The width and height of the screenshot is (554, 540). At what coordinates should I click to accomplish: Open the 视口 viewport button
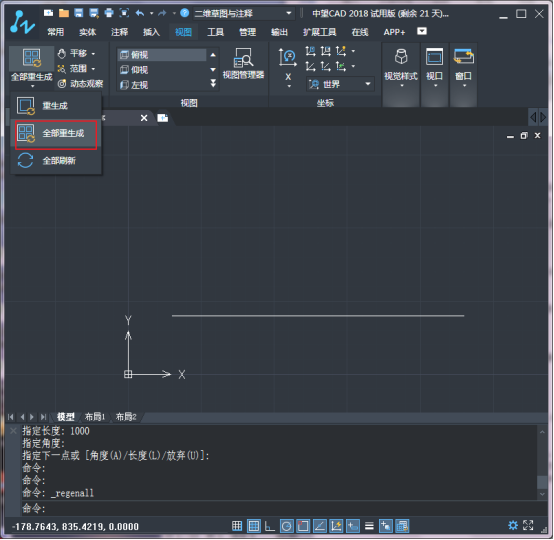click(435, 68)
